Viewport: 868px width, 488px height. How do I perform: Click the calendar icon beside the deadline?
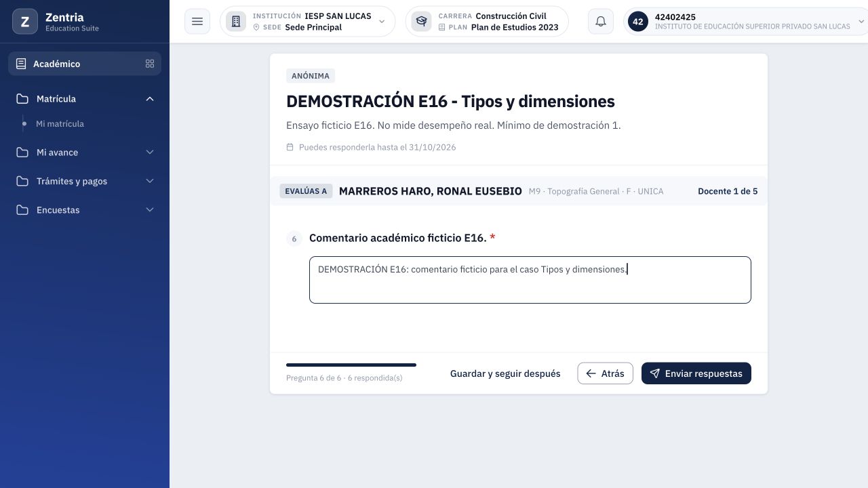pos(290,147)
